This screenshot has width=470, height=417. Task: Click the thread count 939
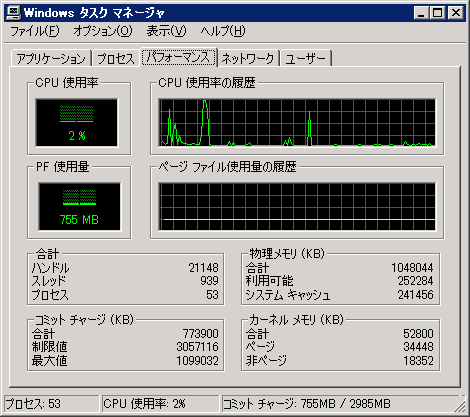[209, 281]
